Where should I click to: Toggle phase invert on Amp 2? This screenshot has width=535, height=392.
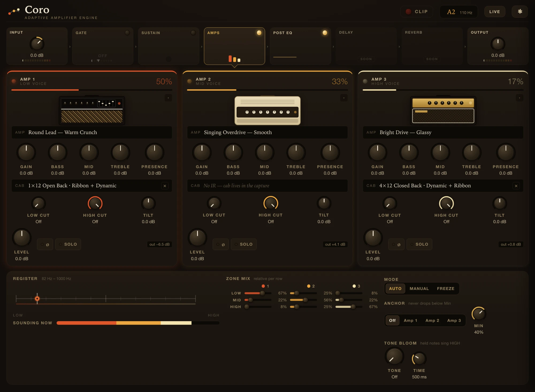[x=221, y=244]
